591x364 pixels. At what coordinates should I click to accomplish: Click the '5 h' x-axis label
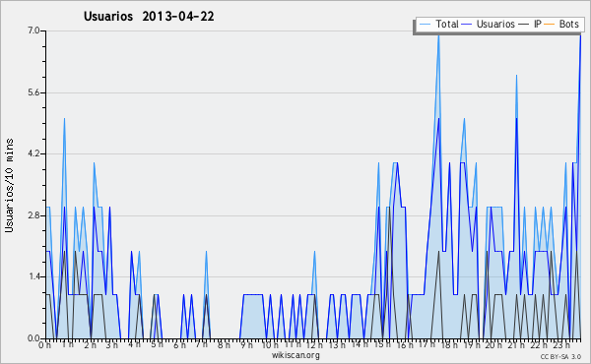click(x=157, y=344)
